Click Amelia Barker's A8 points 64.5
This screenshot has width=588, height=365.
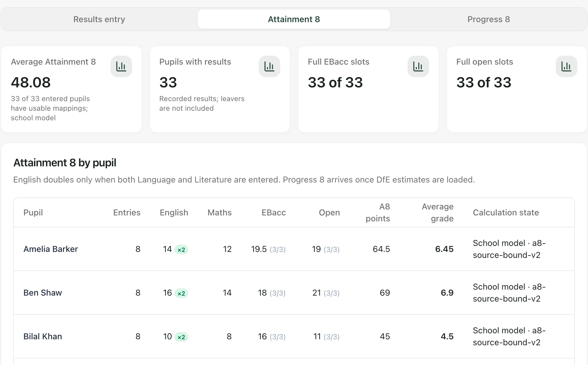[381, 249]
